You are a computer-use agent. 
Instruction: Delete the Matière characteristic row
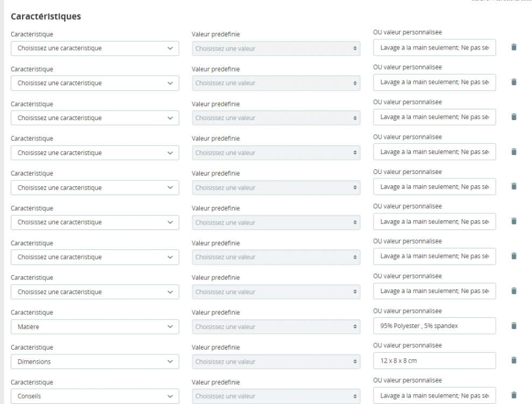click(514, 325)
